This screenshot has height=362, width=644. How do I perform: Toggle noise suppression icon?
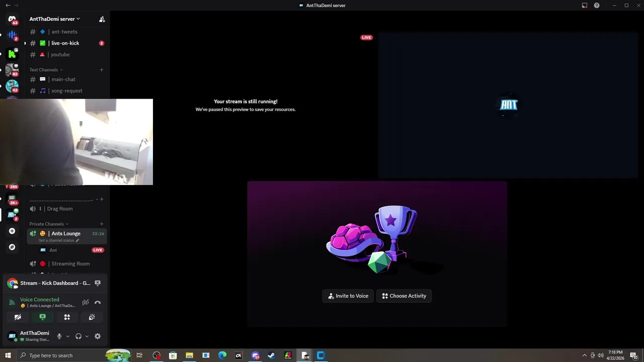click(x=86, y=302)
